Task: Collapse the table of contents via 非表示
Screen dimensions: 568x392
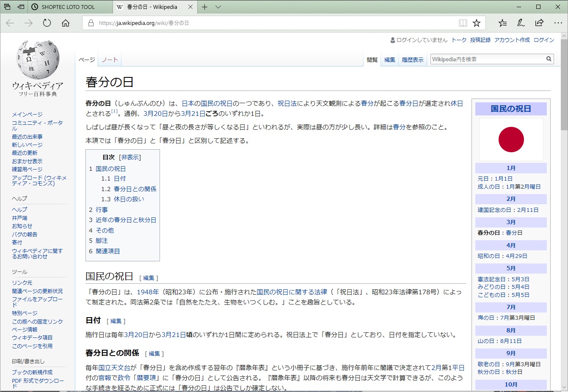Action: coord(130,157)
